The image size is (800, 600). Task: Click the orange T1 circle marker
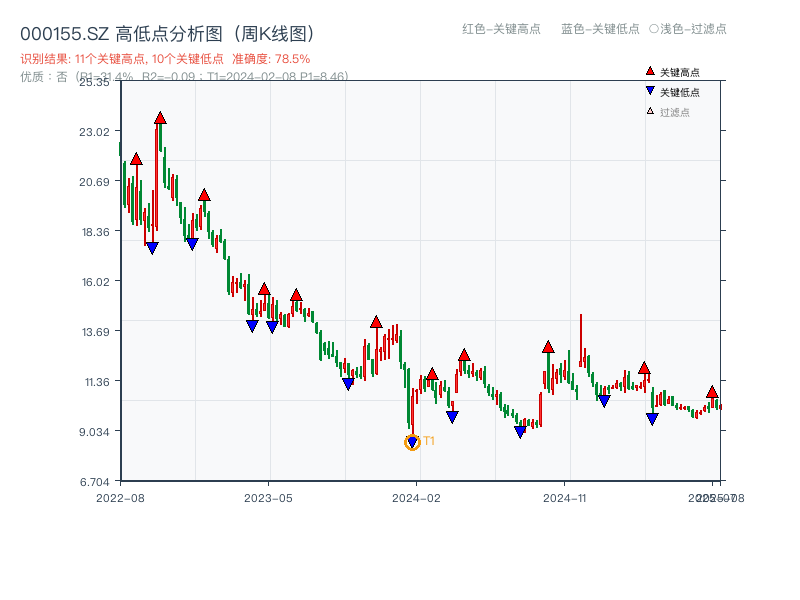412,441
